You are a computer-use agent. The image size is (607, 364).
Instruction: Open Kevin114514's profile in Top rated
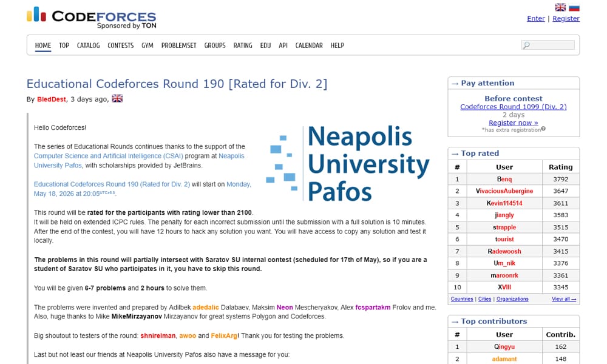click(x=504, y=203)
